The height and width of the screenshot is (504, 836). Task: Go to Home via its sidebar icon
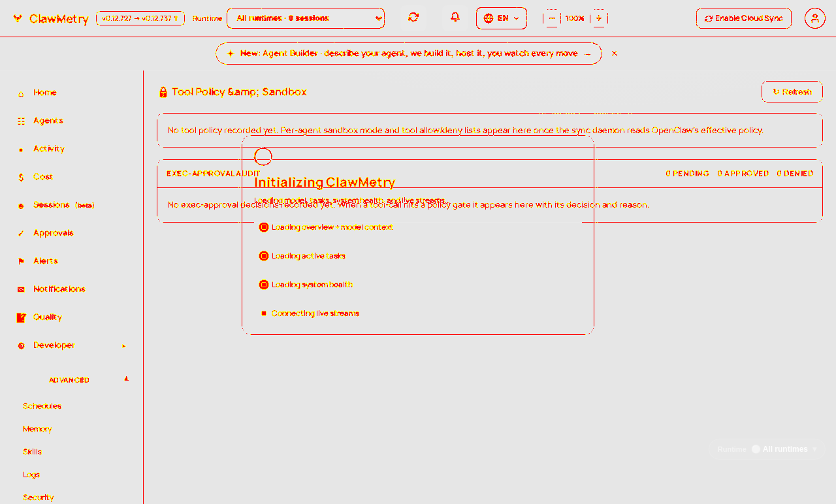click(x=21, y=93)
